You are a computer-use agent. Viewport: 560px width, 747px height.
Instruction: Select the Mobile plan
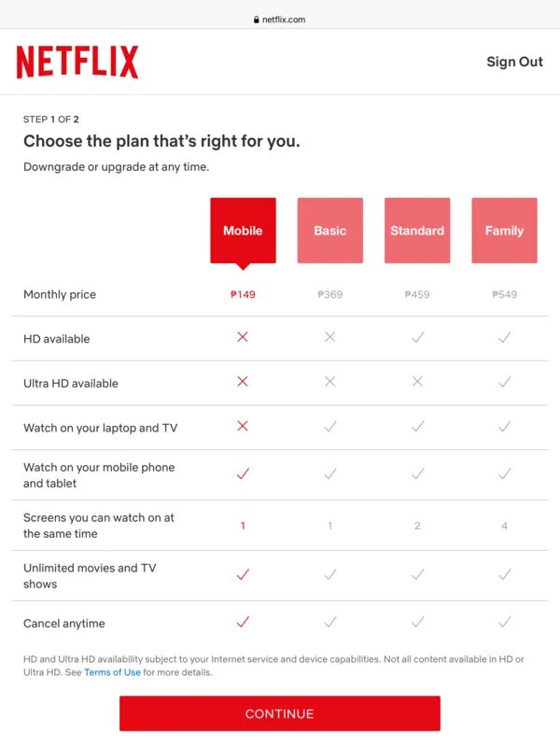pos(243,231)
